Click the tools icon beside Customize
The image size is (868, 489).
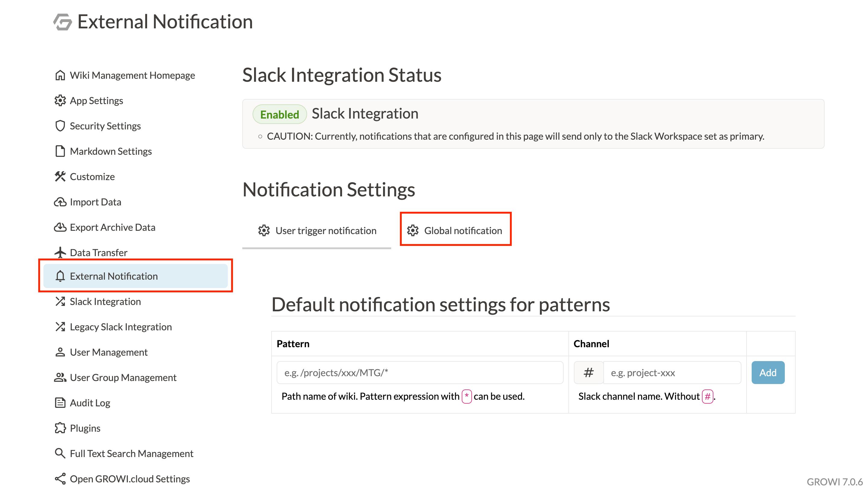pos(60,176)
